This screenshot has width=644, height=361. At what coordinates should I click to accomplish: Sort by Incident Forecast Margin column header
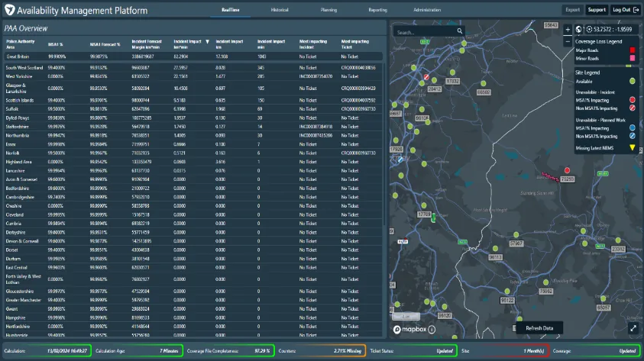147,44
